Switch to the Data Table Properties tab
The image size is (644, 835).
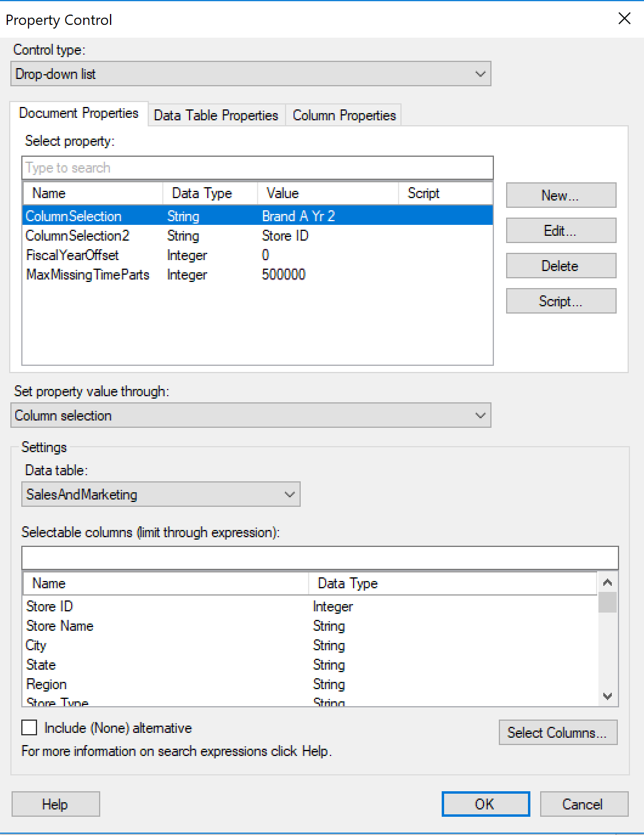tap(216, 115)
